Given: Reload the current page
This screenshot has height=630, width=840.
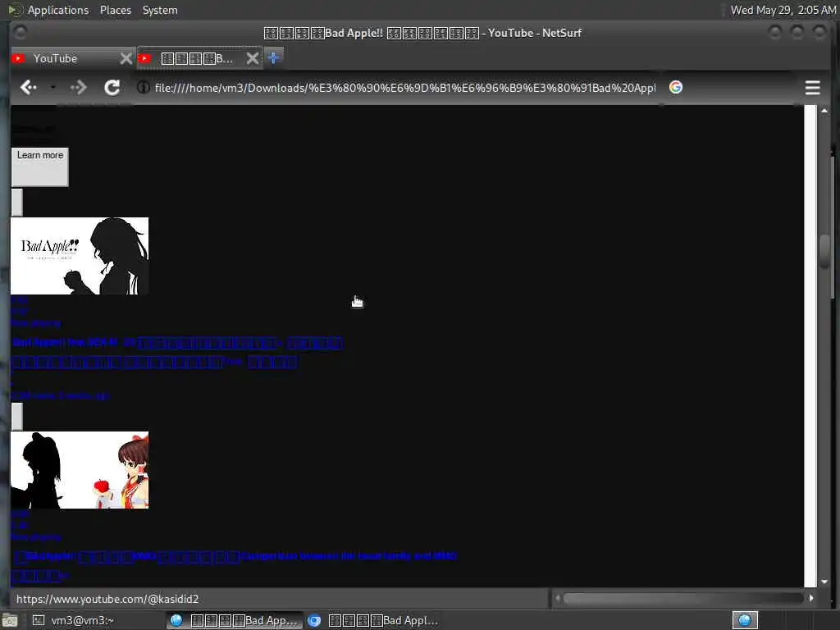Looking at the screenshot, I should pos(112,87).
